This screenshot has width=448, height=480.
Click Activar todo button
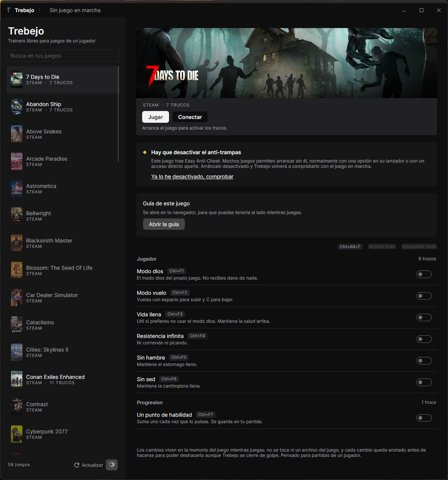[382, 247]
